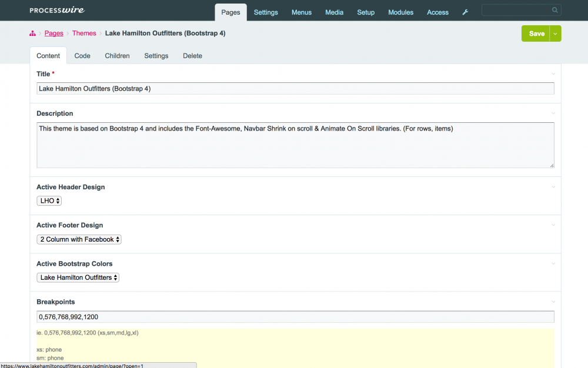Collapse the Description field toggle
Screen dimensions: 588x368
553,113
